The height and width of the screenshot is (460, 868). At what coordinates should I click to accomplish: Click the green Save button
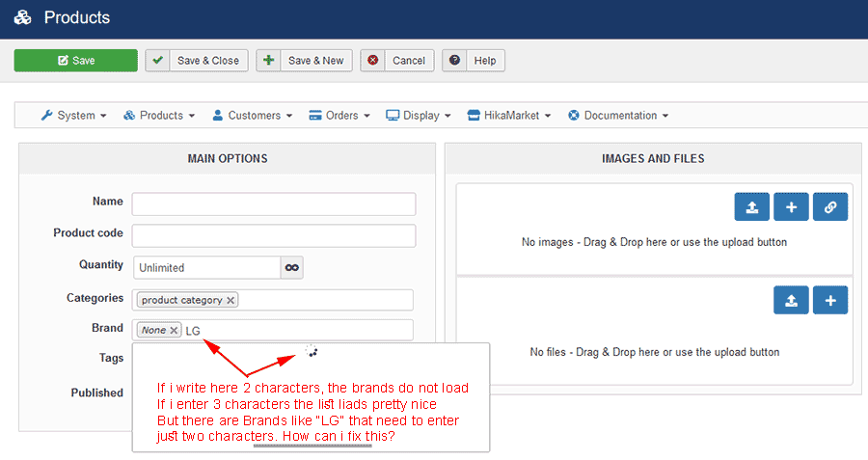76,61
